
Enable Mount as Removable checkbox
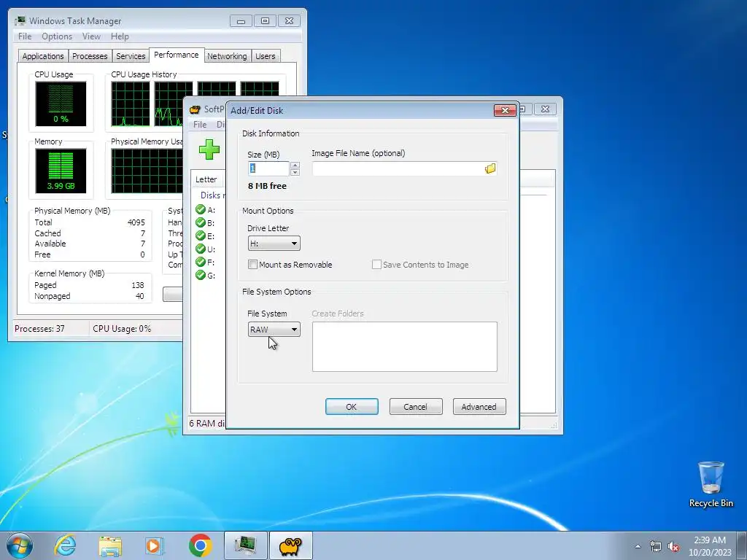point(252,264)
